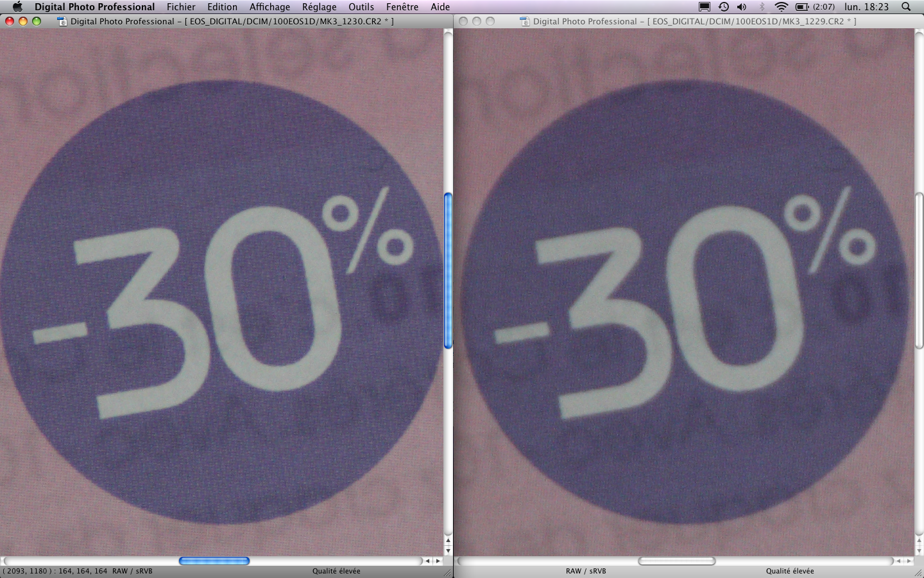Open the Fichier menu
The width and height of the screenshot is (924, 578).
pyautogui.click(x=181, y=6)
